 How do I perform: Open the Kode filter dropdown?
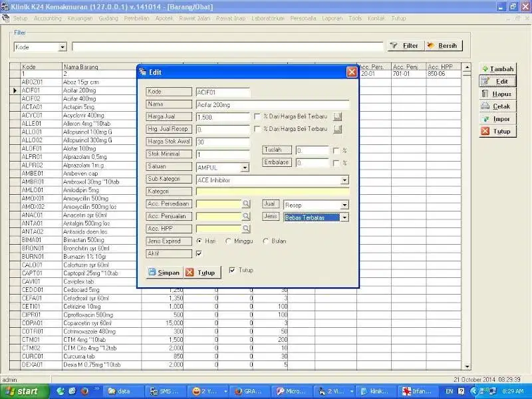coord(63,47)
